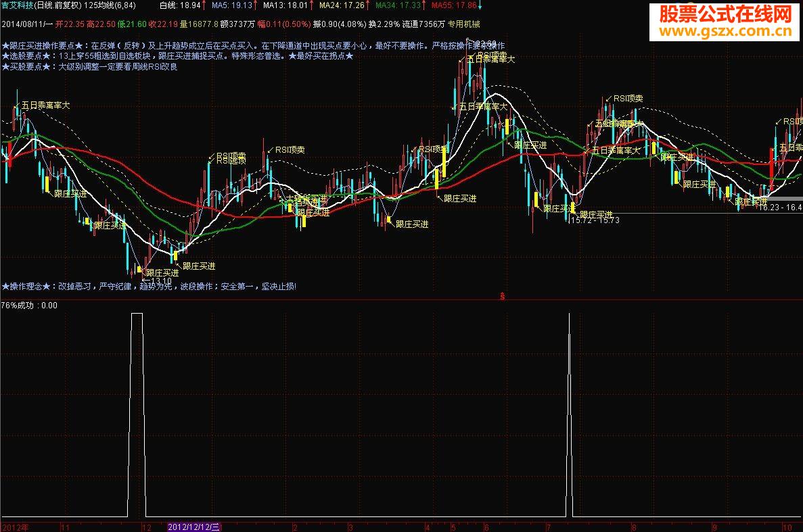Viewport: 803px width, 532px height.
Task: Click the up arrow after MA13 18.01
Action: (x=312, y=5)
